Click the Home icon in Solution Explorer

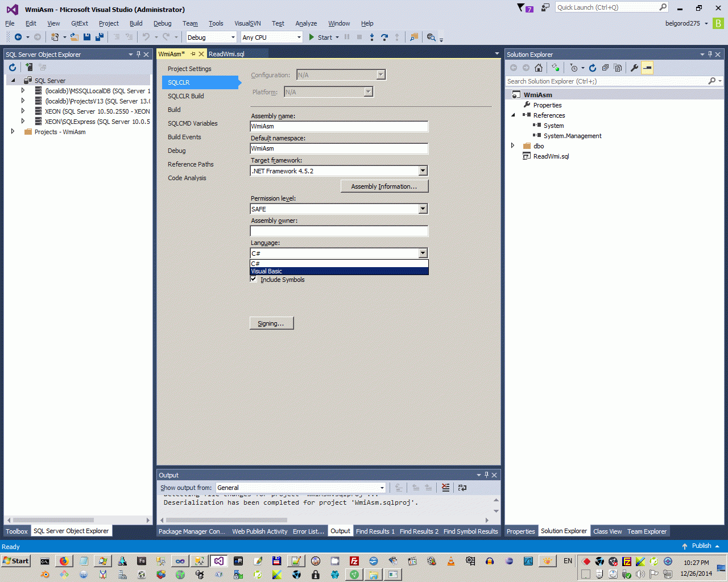pyautogui.click(x=539, y=68)
